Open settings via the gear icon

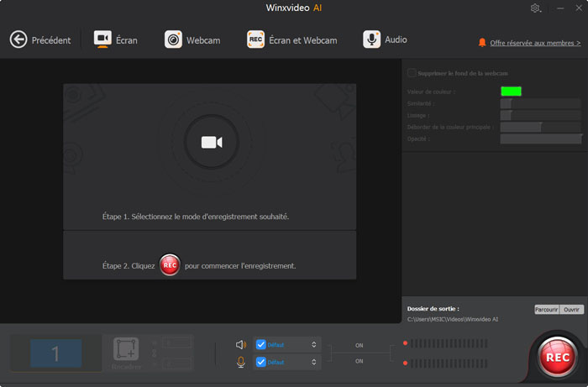click(x=536, y=8)
